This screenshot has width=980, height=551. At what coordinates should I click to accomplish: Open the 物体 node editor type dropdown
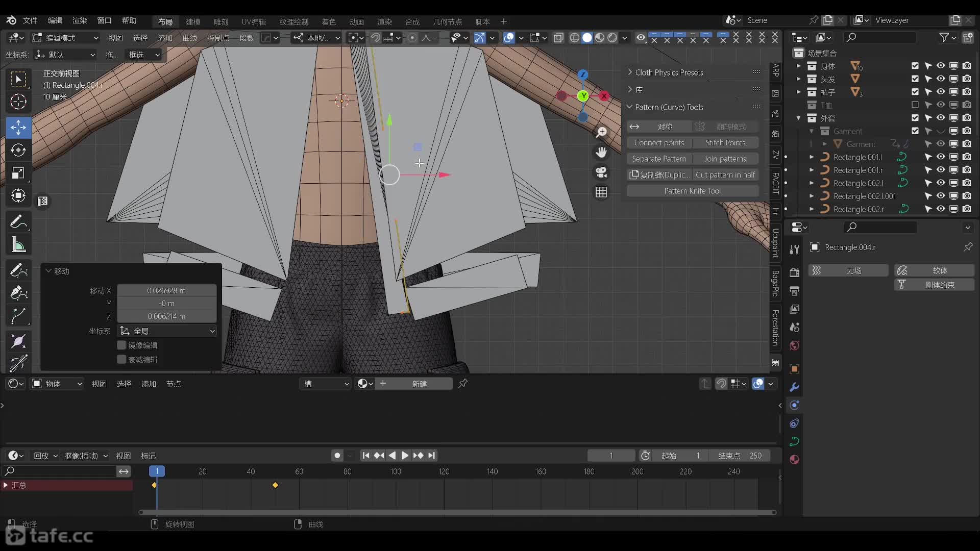pos(57,384)
